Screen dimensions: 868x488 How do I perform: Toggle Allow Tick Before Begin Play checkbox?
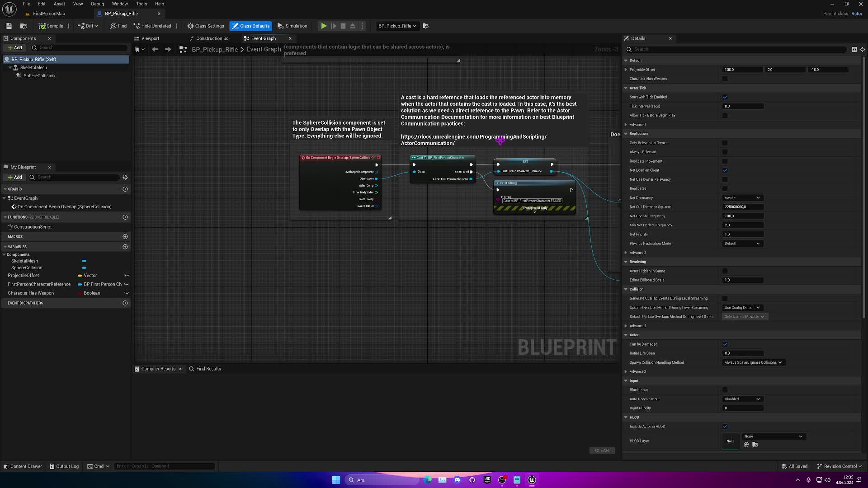click(x=725, y=115)
